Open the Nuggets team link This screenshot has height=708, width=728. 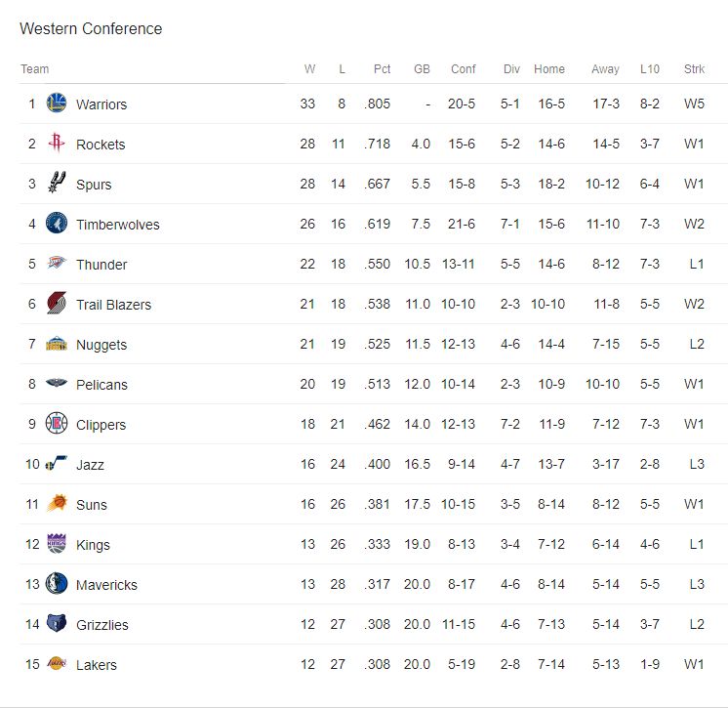pos(101,345)
